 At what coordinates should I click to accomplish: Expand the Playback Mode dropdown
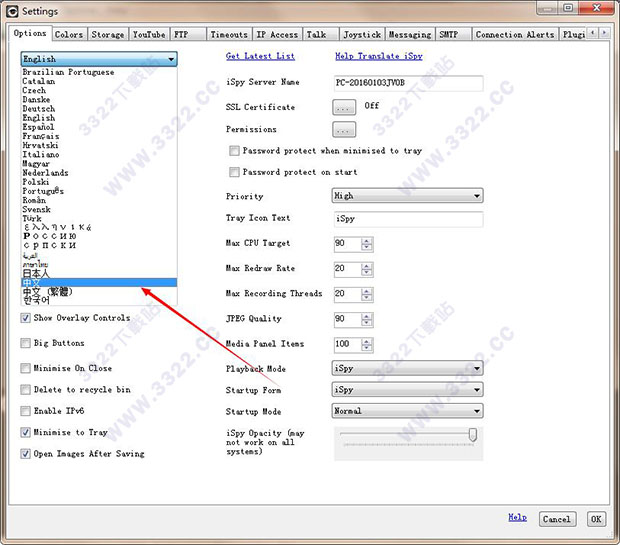click(407, 368)
